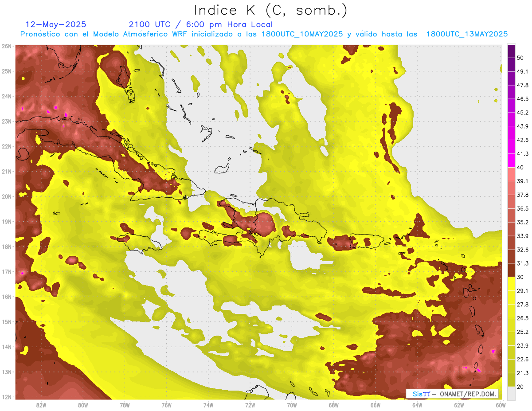Viewport: 532px width, 411px height.
Task: Click the colorbar value "23.9"
Action: click(523, 346)
